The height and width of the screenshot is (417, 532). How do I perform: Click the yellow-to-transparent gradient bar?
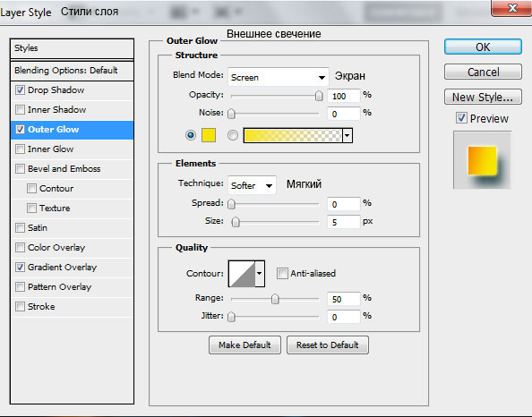(293, 136)
